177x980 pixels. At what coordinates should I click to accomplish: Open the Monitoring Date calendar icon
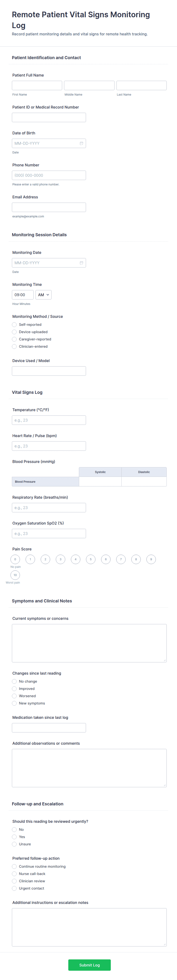click(81, 263)
